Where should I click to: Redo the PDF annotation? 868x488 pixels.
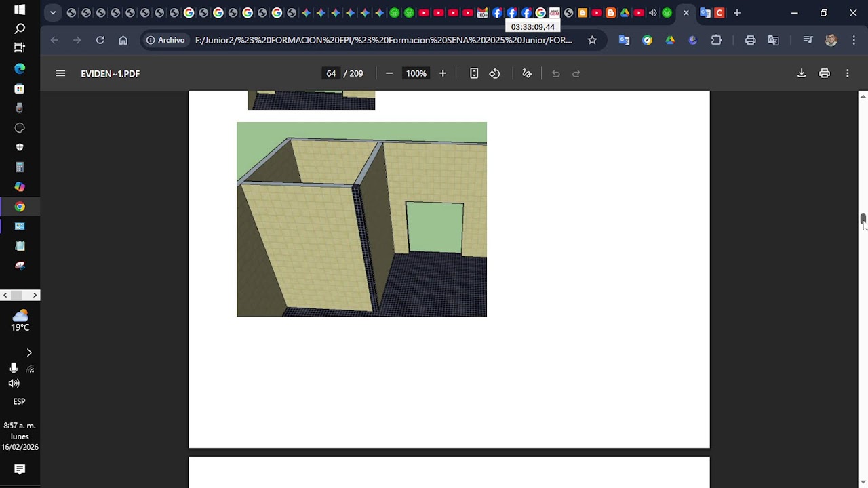[576, 73]
